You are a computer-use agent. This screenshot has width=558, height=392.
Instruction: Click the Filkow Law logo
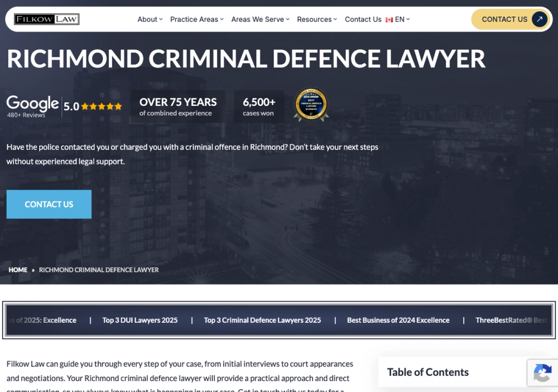pyautogui.click(x=47, y=19)
